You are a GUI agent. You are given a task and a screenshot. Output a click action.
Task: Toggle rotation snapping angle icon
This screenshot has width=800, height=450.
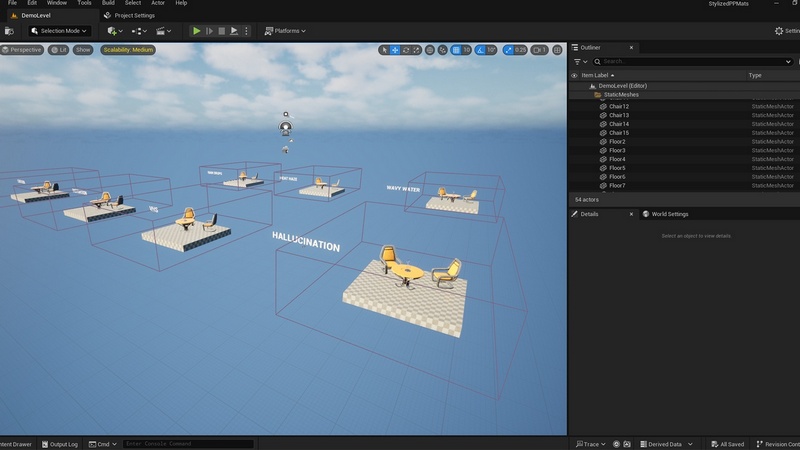pos(481,50)
